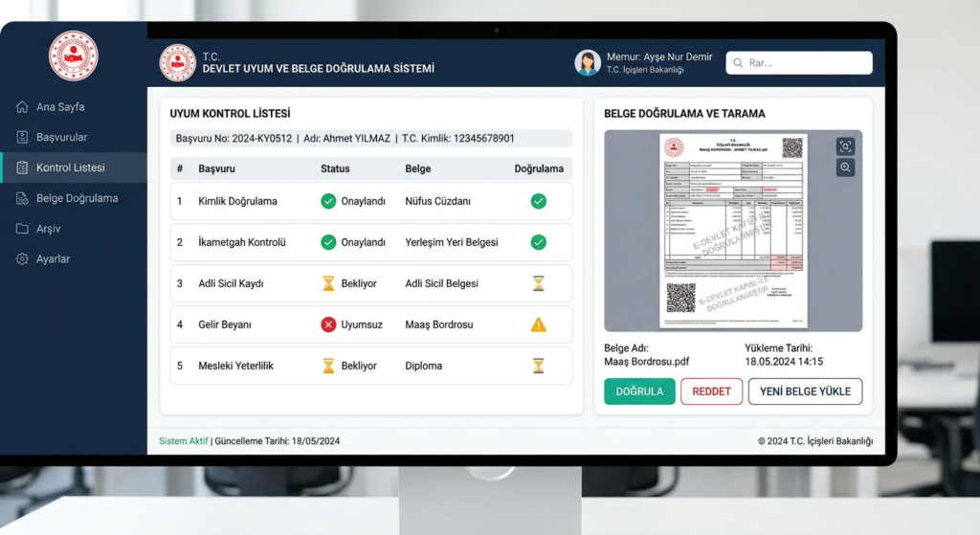The height and width of the screenshot is (535, 980).
Task: Select the İkametgah Kontrolü row text
Action: click(242, 242)
